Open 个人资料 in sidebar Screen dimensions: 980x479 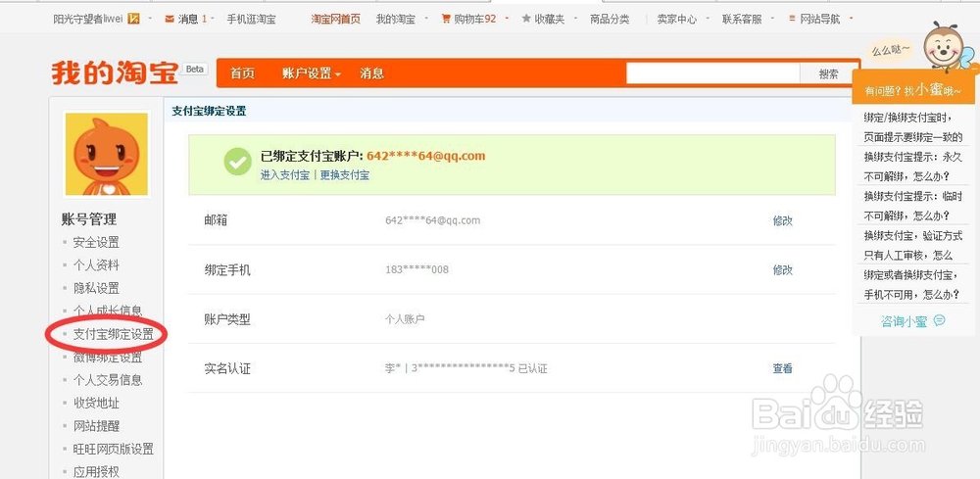[96, 265]
